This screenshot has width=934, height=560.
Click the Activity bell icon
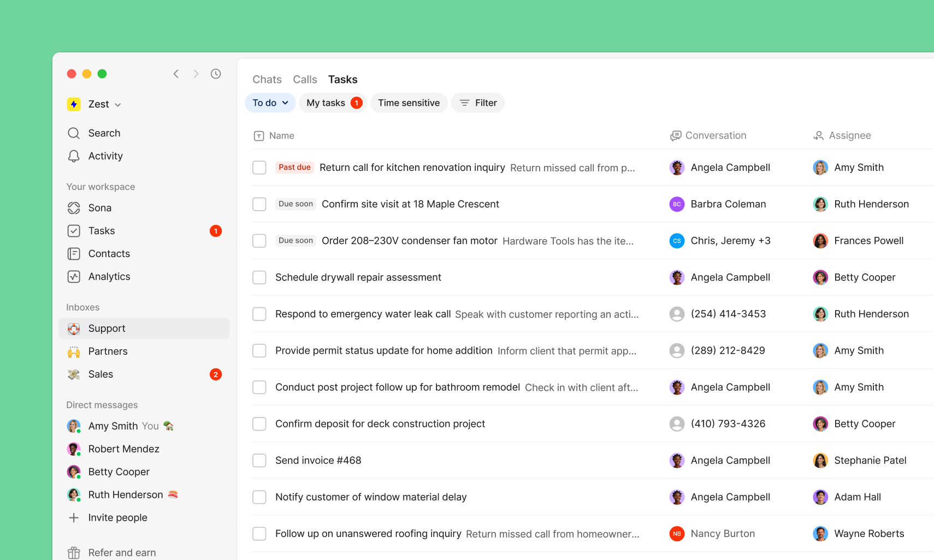(74, 156)
